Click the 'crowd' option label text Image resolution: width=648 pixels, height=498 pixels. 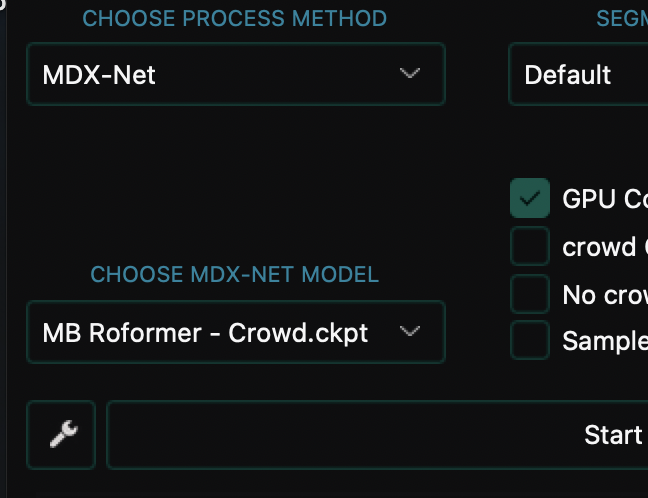599,247
